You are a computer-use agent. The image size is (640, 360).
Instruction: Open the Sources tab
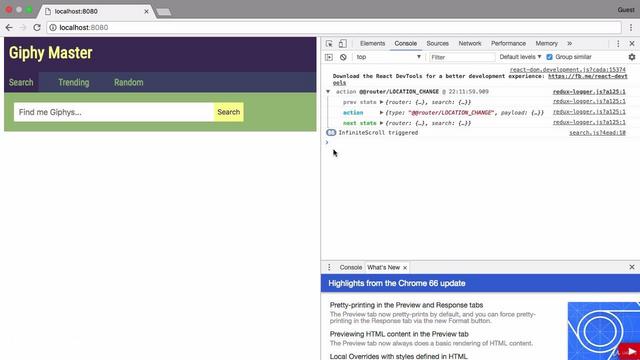438,43
